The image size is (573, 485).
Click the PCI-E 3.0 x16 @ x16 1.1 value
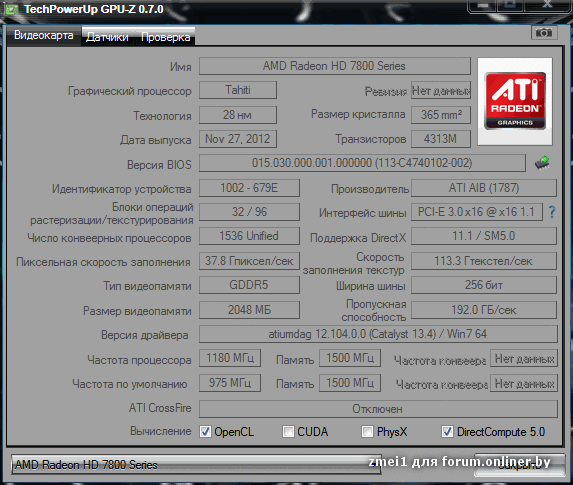point(477,212)
